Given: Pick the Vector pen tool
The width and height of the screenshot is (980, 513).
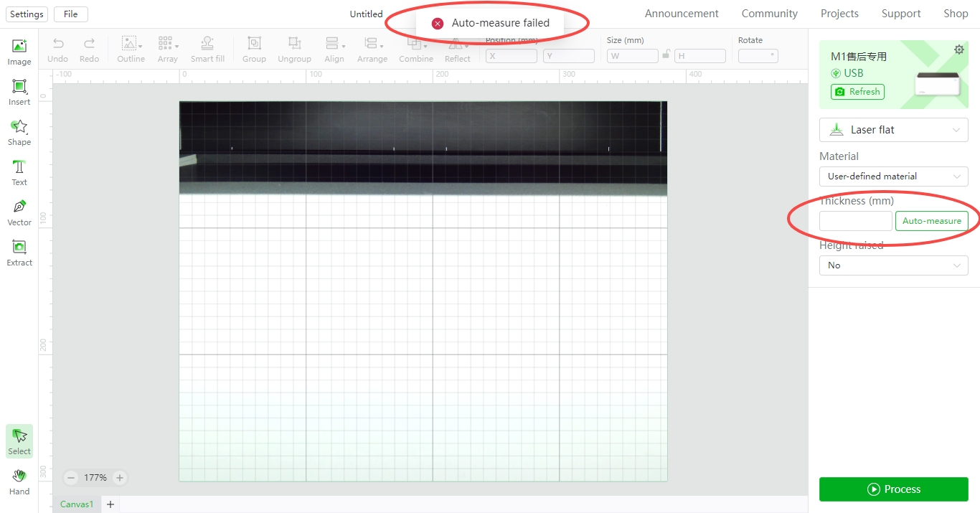Looking at the screenshot, I should coord(19,212).
